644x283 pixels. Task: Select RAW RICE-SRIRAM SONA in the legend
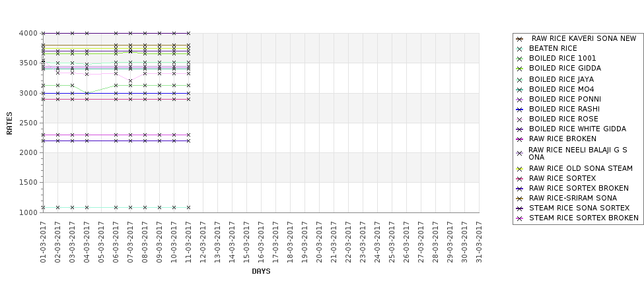point(573,198)
